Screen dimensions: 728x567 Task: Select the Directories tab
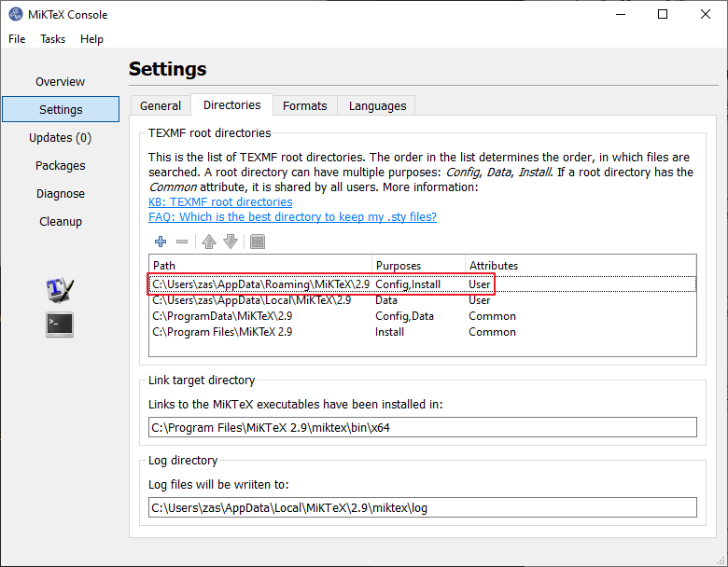pyautogui.click(x=232, y=104)
